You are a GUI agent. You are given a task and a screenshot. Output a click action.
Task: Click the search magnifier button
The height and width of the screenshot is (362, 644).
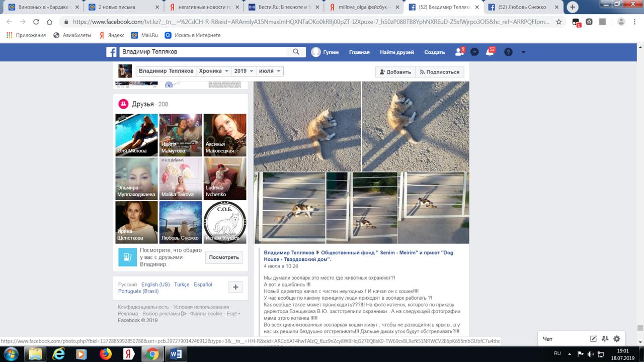point(296,52)
